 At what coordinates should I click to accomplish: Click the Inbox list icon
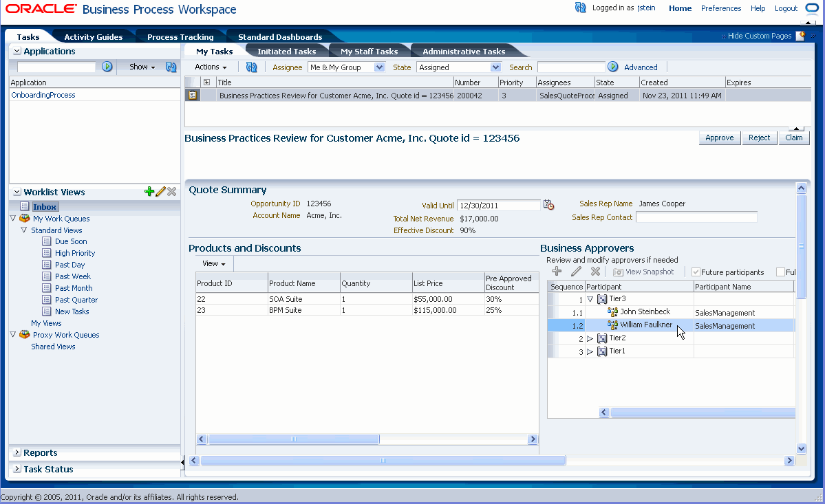coord(24,206)
